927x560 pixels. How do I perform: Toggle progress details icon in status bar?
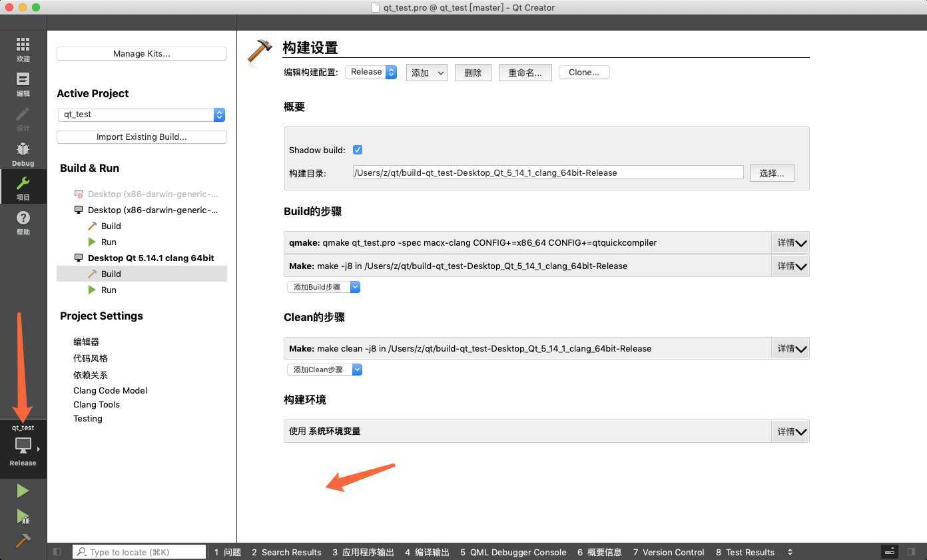pos(889,552)
